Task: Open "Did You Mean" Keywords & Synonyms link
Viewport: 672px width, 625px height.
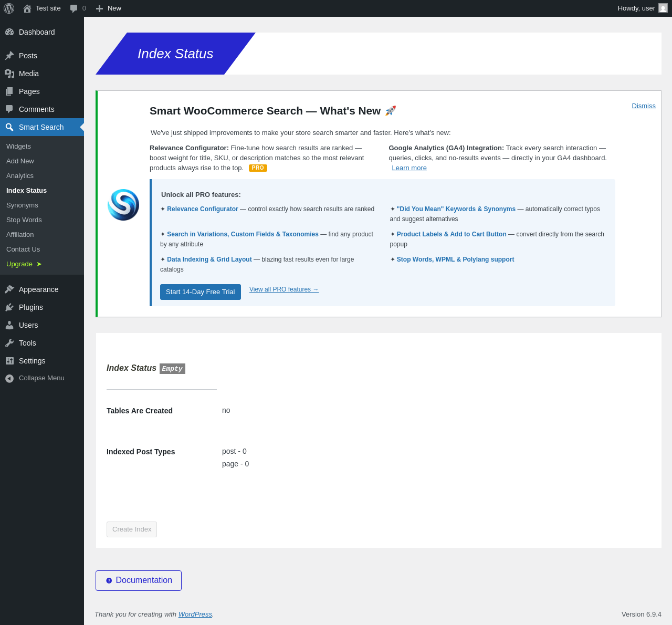Action: (456, 209)
